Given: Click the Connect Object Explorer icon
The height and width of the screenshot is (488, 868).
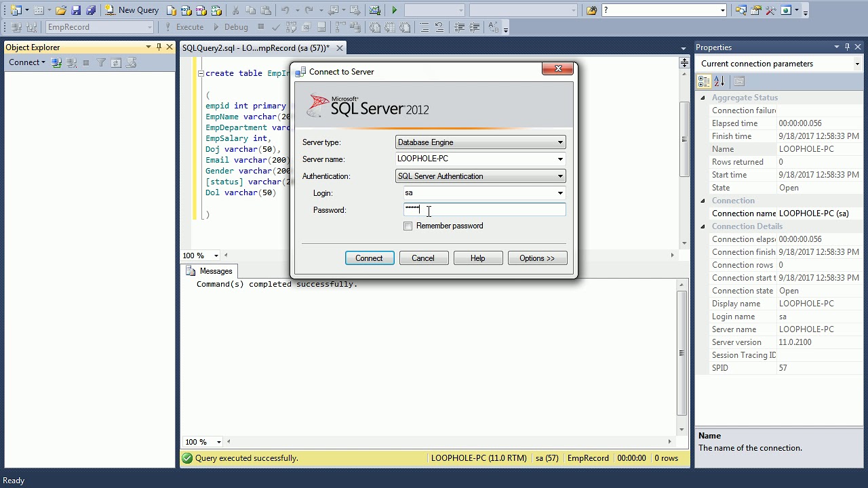Looking at the screenshot, I should 56,62.
